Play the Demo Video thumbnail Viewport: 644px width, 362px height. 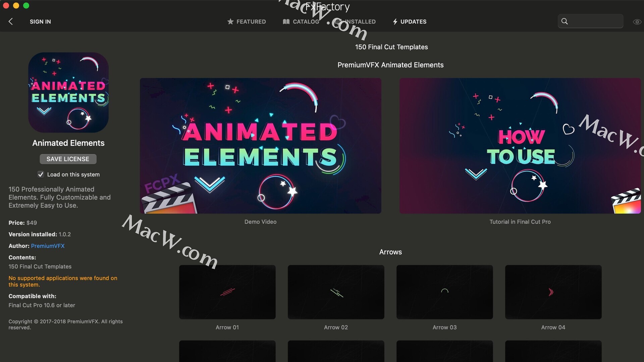[261, 146]
